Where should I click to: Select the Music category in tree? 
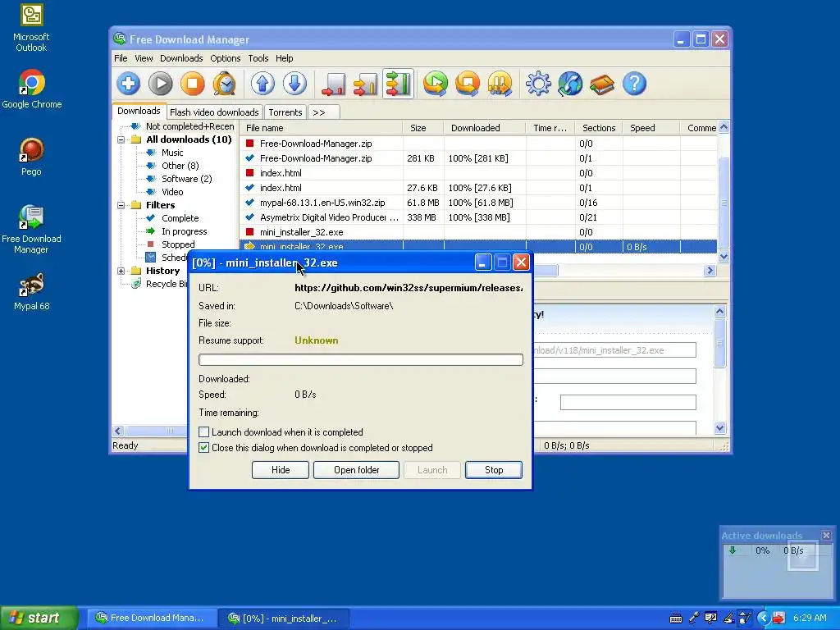click(x=172, y=153)
